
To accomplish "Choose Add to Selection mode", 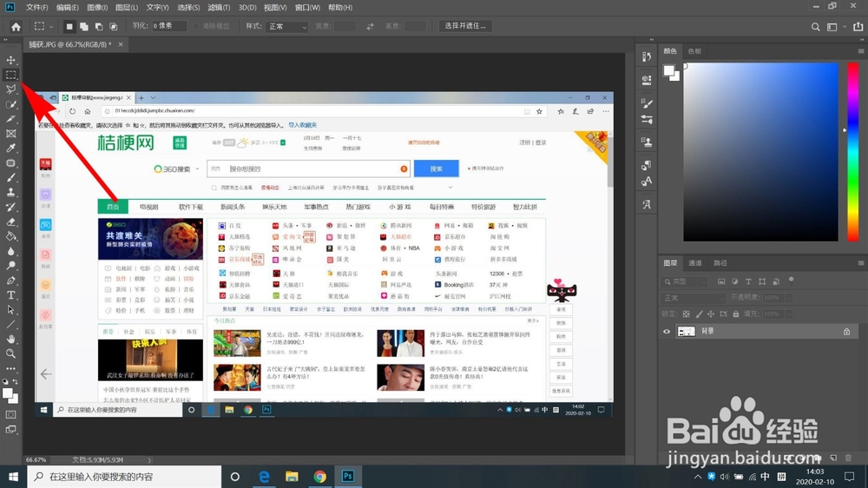I will (84, 26).
